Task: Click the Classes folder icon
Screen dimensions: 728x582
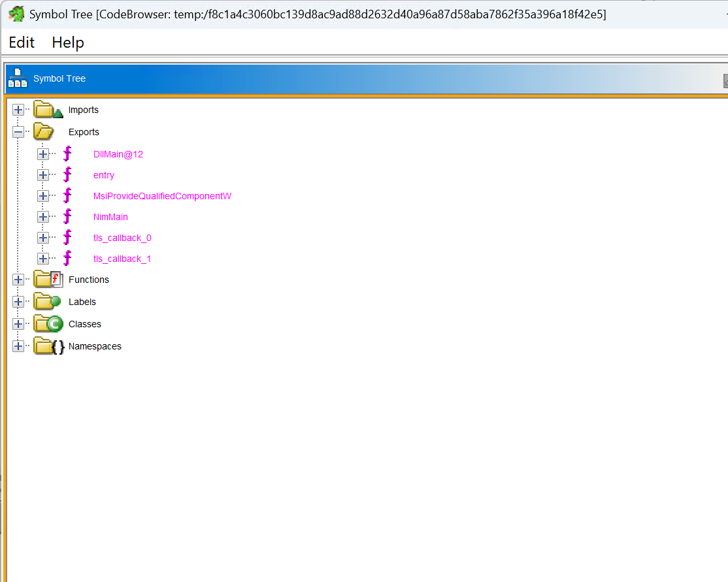Action: click(x=47, y=324)
